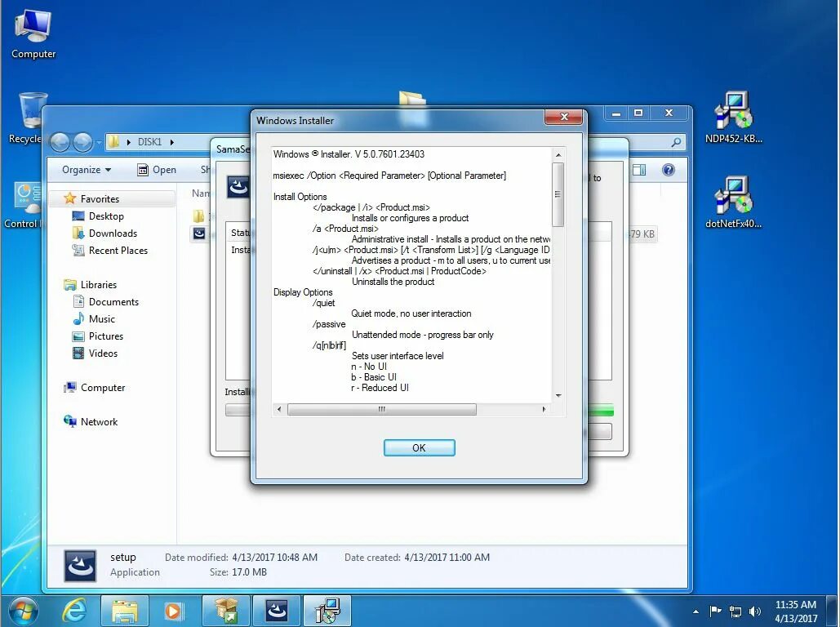
Task: Open Action Center flag icon in tray
Action: click(x=715, y=611)
